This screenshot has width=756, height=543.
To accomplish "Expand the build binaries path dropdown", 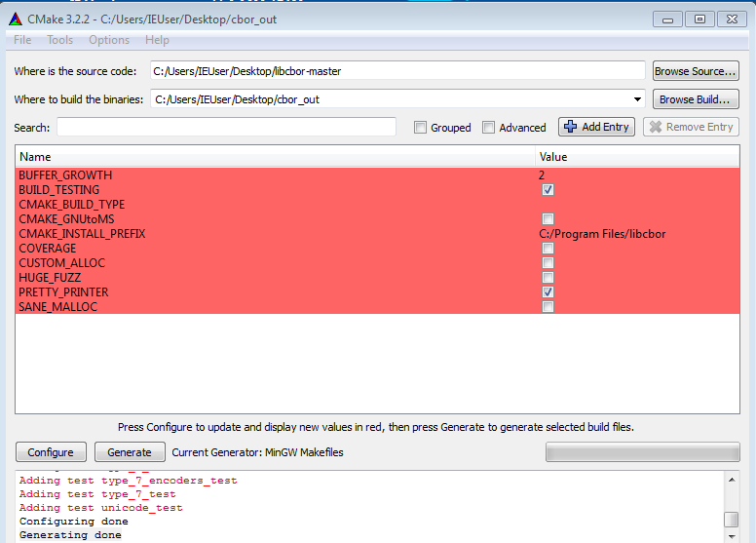I will coord(637,99).
